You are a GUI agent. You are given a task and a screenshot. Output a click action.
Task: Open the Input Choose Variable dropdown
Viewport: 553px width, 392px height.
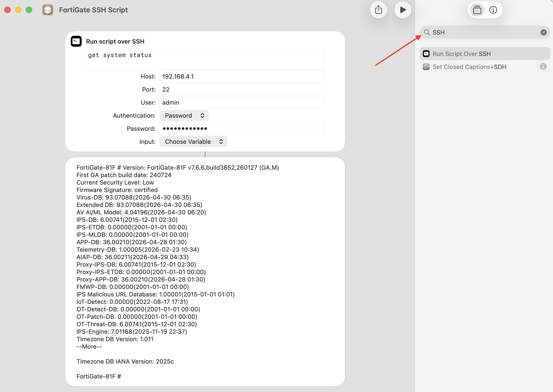coord(194,142)
